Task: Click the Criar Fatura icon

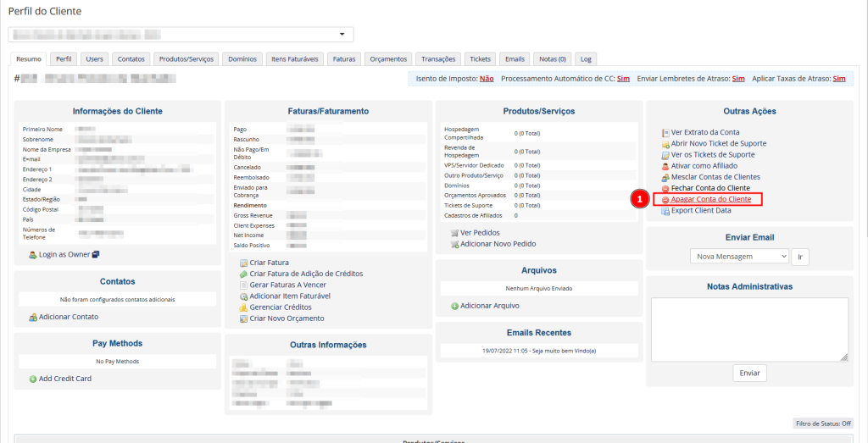Action: click(243, 263)
